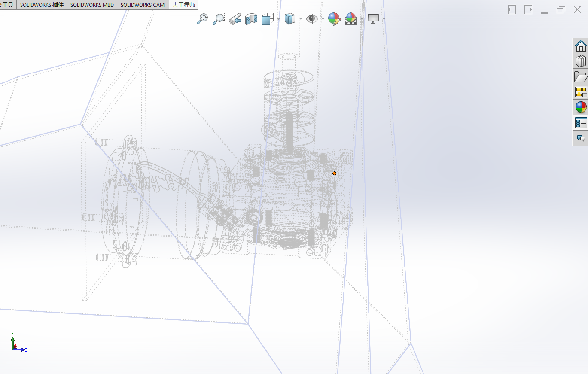This screenshot has width=588, height=374.
Task: Activate the Zoom to Area tool
Action: click(x=219, y=18)
